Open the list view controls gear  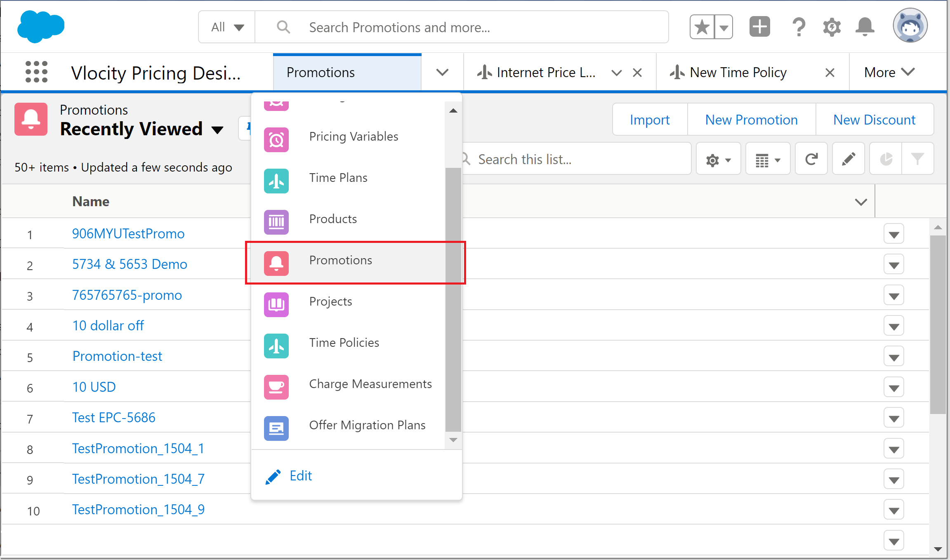click(718, 159)
